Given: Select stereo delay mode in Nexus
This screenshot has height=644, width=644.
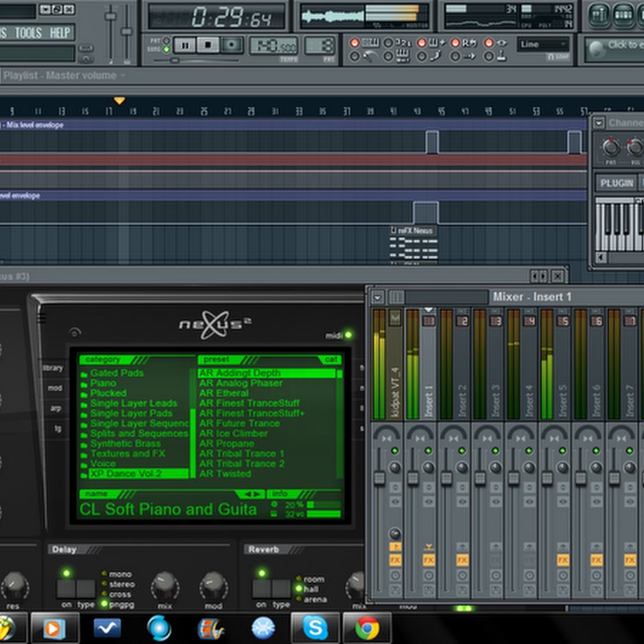Looking at the screenshot, I should (118, 584).
